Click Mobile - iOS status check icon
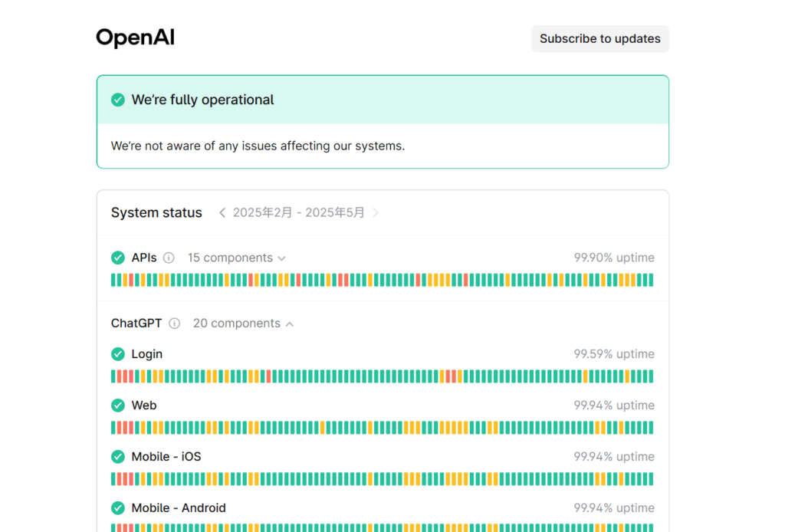Viewport: 785px width, 532px height. tap(117, 456)
